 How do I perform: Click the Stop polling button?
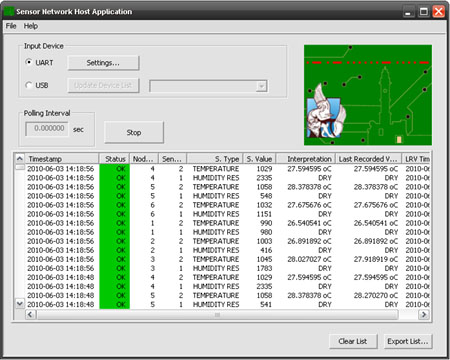pos(134,132)
